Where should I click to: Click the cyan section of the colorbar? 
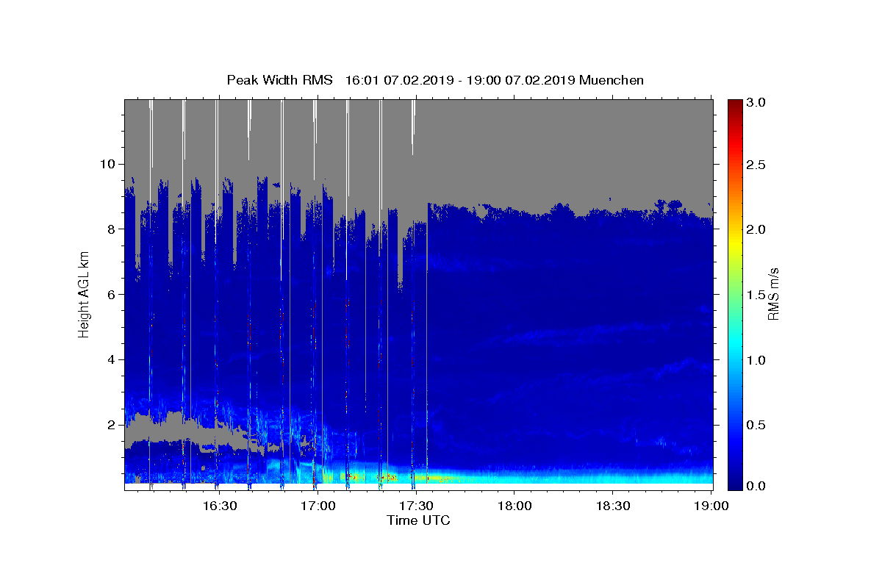pyautogui.click(x=734, y=345)
